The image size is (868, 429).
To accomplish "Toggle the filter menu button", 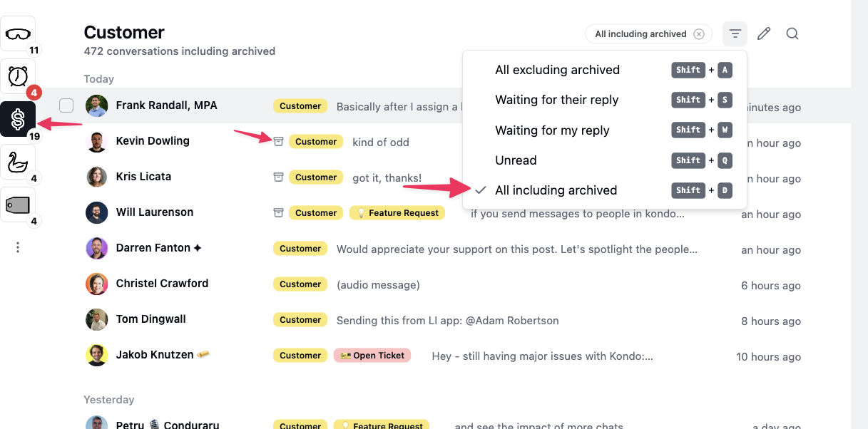I will (735, 33).
